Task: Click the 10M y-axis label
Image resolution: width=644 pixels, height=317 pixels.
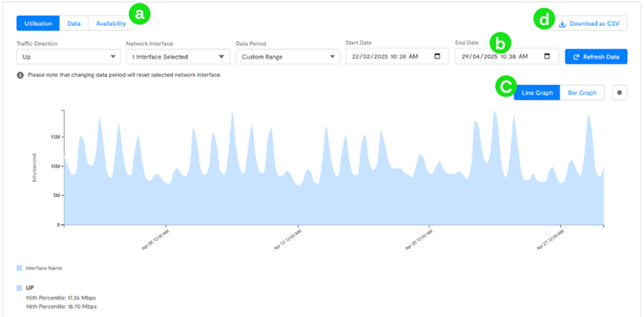Action: (55, 166)
